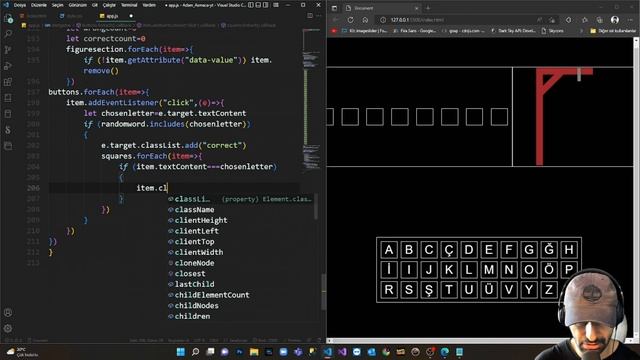Open the browser settings ellipsis menu
The image size is (640, 360).
[630, 20]
